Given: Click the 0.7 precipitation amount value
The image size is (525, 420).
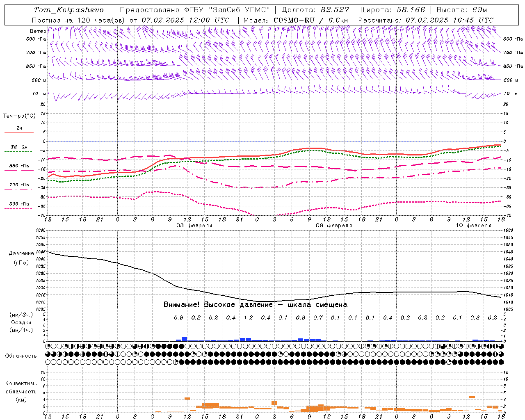Looking at the screenshot, I should point(318,317).
